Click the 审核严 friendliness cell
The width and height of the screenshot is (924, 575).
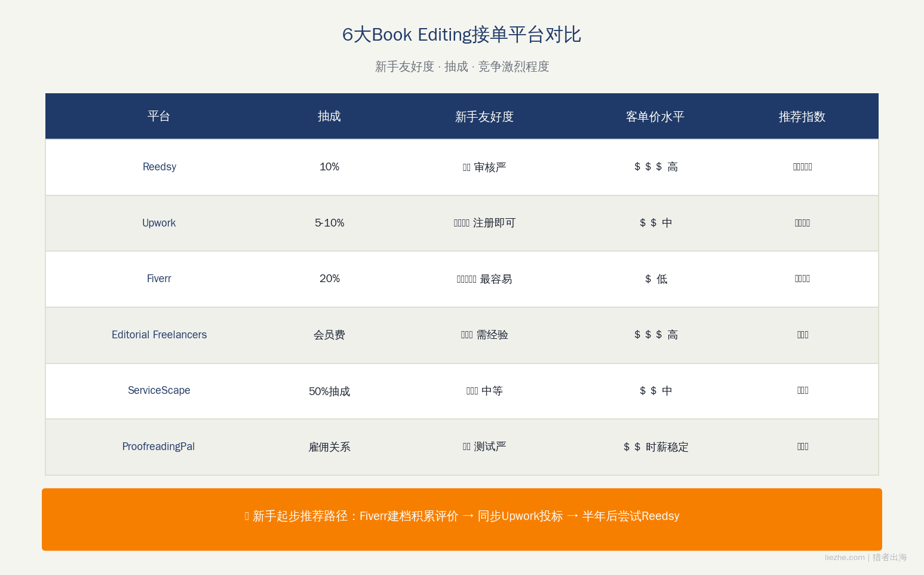tap(484, 167)
